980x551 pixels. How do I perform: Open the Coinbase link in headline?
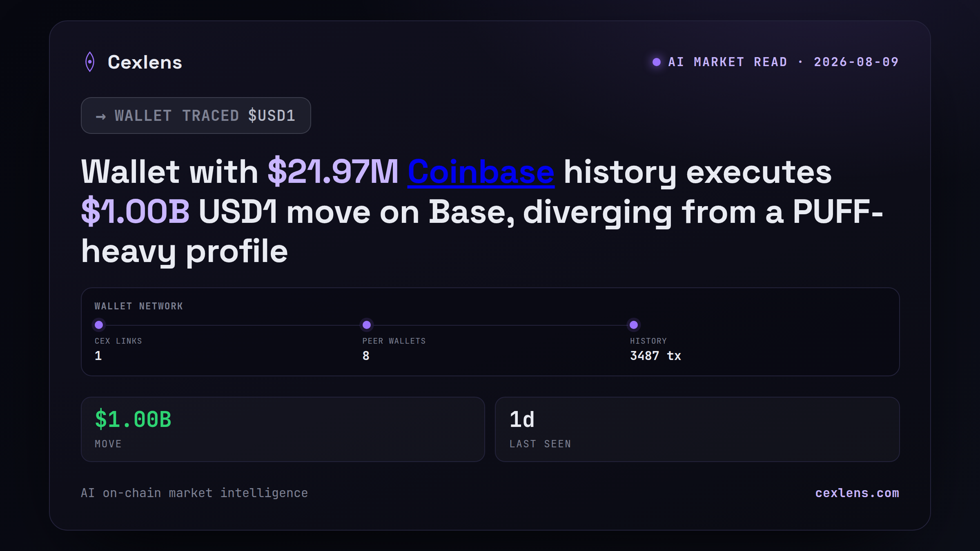point(481,172)
